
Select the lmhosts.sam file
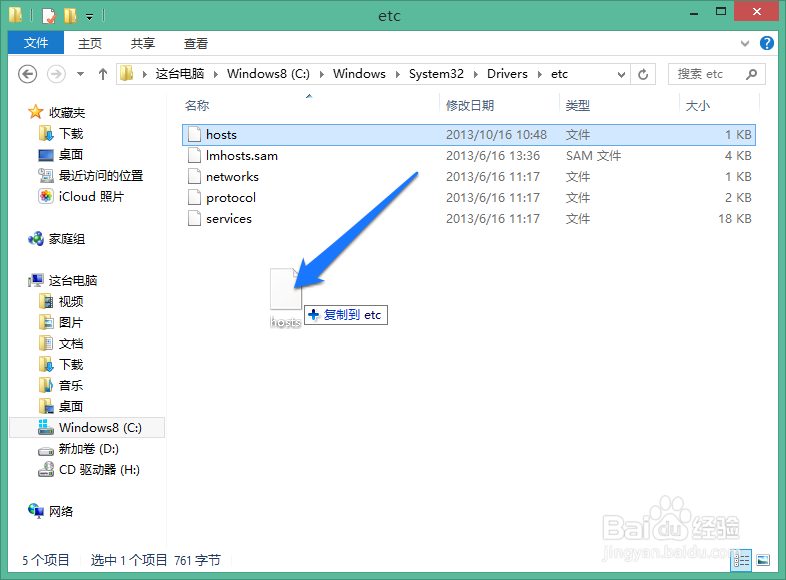tap(242, 156)
